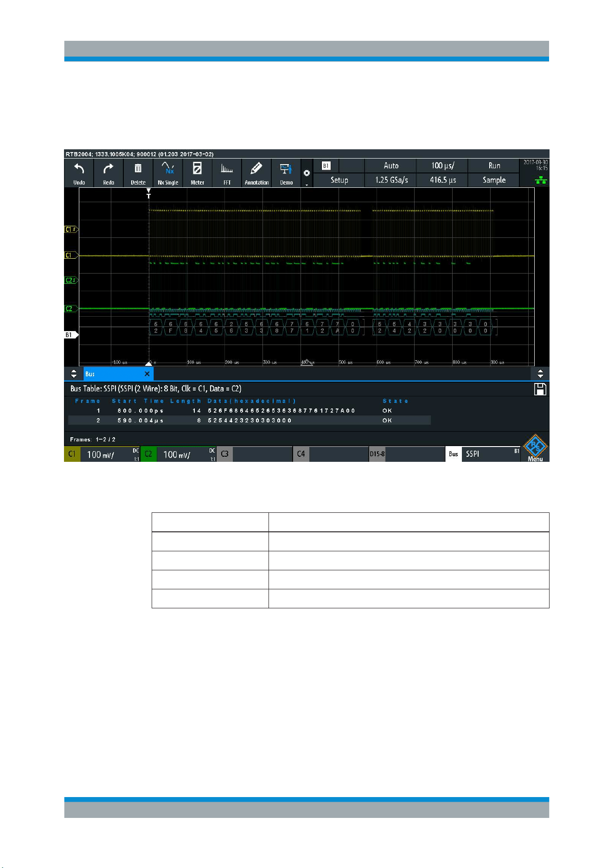Image resolution: width=614 pixels, height=868 pixels.
Task: Toggle channel C1 label
Action: [x=72, y=454]
